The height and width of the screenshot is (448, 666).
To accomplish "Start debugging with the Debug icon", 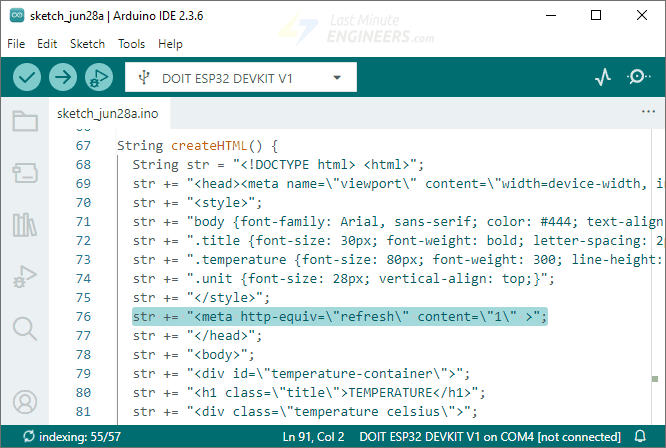I will pyautogui.click(x=98, y=77).
